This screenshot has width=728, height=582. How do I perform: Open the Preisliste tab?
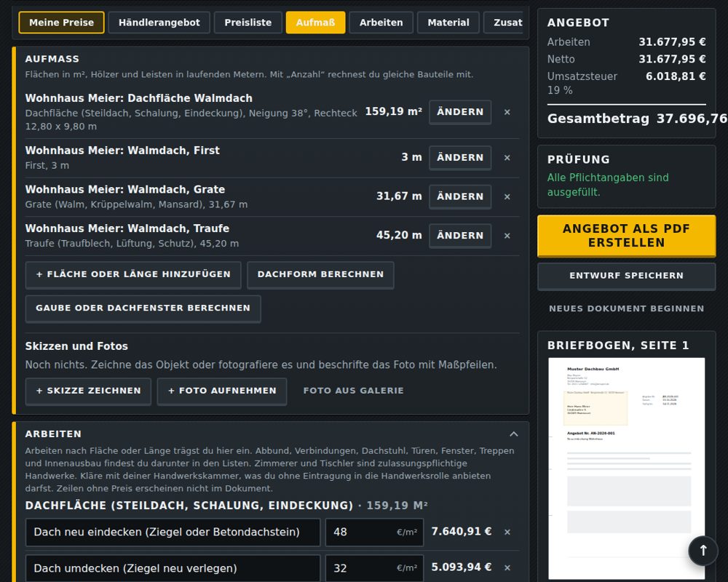tap(248, 23)
